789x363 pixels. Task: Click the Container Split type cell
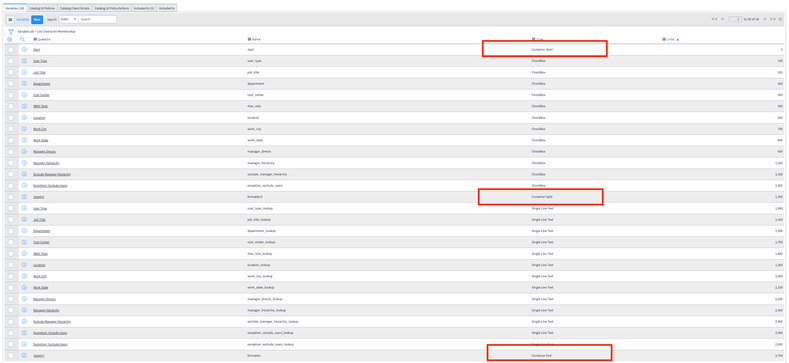(541, 197)
